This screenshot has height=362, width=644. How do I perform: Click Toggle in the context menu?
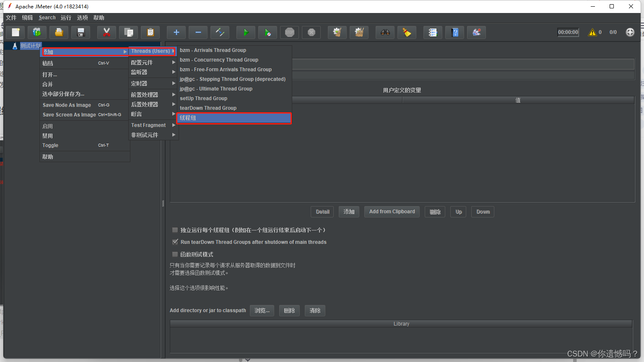(85, 145)
